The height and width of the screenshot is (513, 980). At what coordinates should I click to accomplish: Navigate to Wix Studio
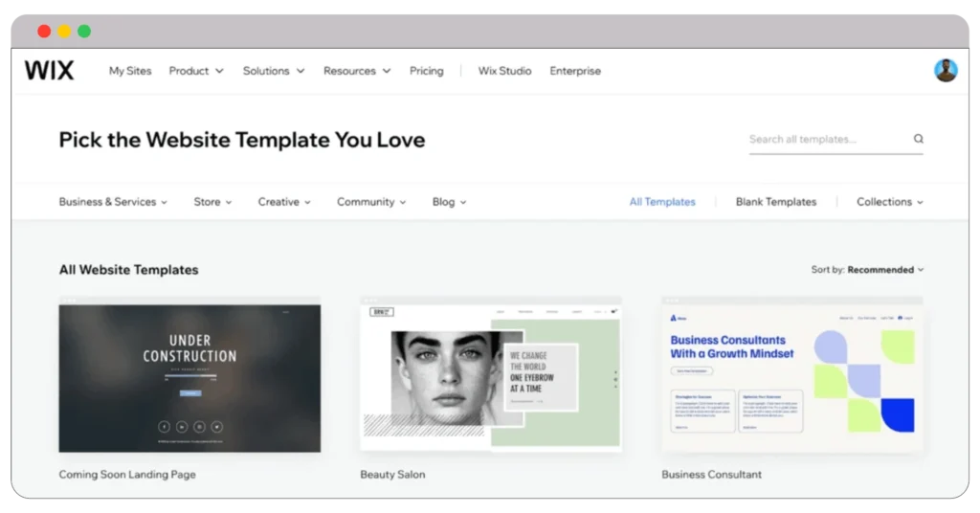coord(504,71)
